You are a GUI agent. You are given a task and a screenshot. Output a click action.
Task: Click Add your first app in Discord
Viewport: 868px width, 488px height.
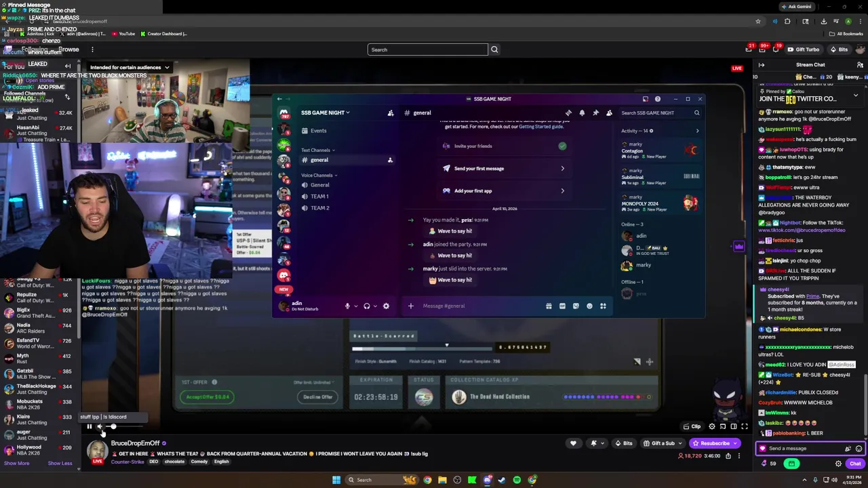point(505,191)
